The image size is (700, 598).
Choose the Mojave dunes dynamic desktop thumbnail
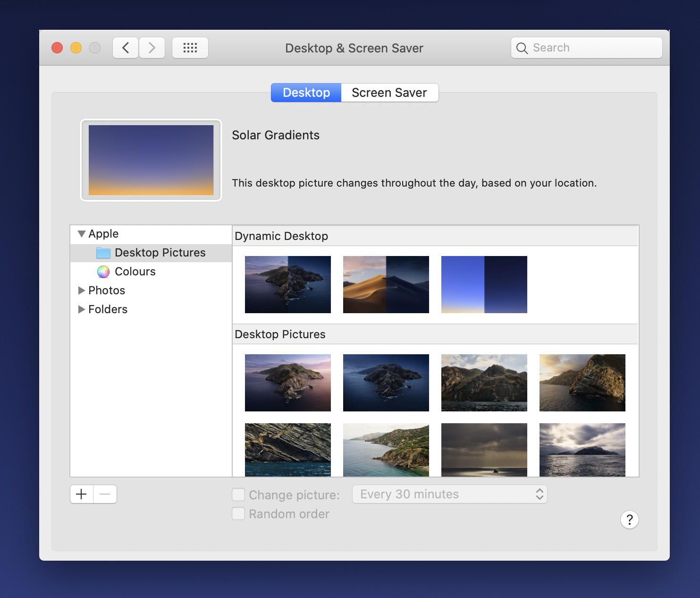click(386, 284)
